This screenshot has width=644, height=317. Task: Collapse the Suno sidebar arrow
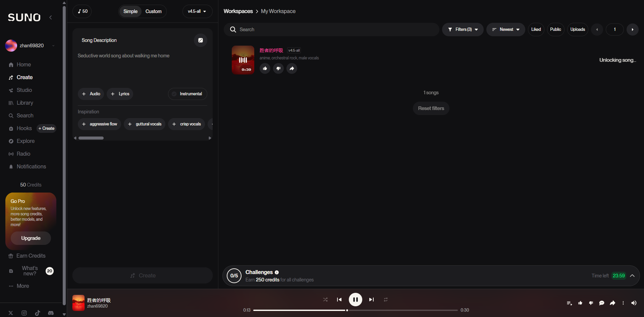point(51,17)
